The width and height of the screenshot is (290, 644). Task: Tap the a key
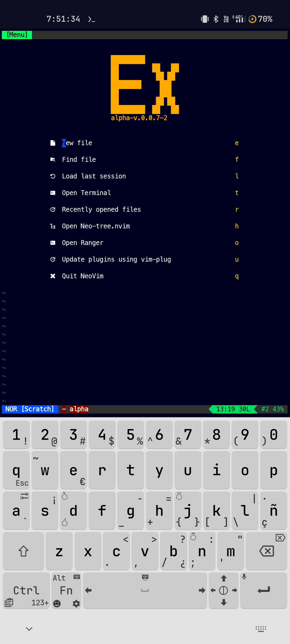(16, 511)
